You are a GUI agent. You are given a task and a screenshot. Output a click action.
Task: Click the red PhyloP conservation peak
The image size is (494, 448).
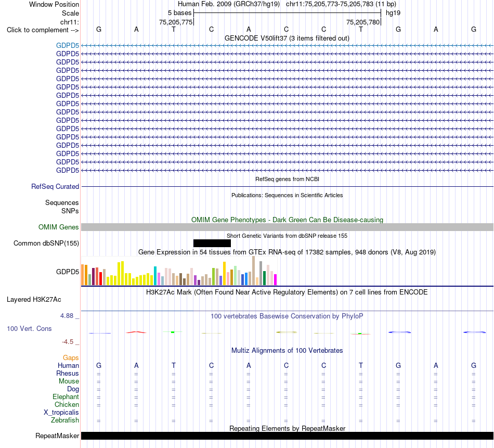(136, 332)
